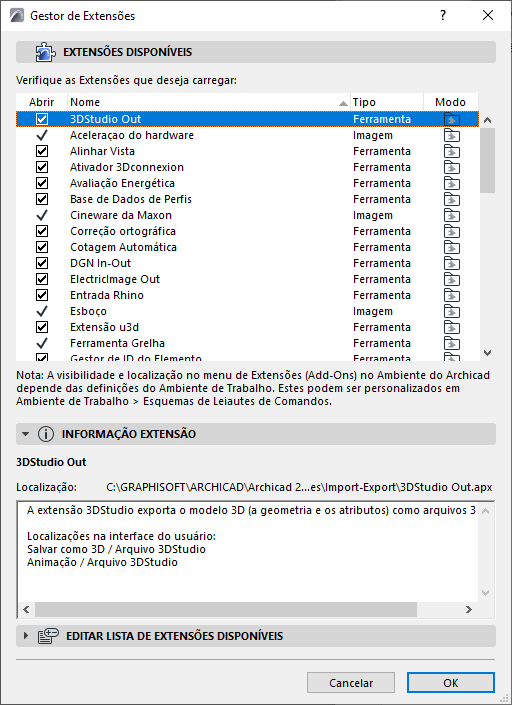The width and height of the screenshot is (512, 705).
Task: Click the Cineware da Maxon checkmark
Action: click(42, 215)
